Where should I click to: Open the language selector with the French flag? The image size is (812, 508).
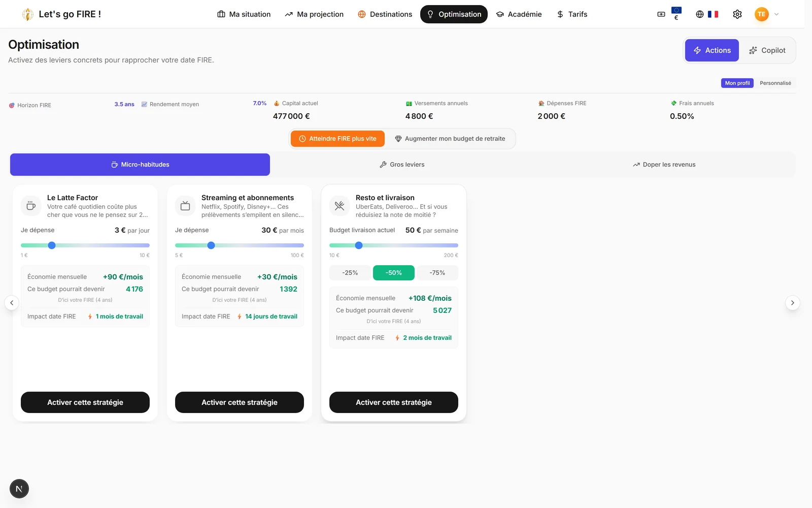pyautogui.click(x=707, y=14)
